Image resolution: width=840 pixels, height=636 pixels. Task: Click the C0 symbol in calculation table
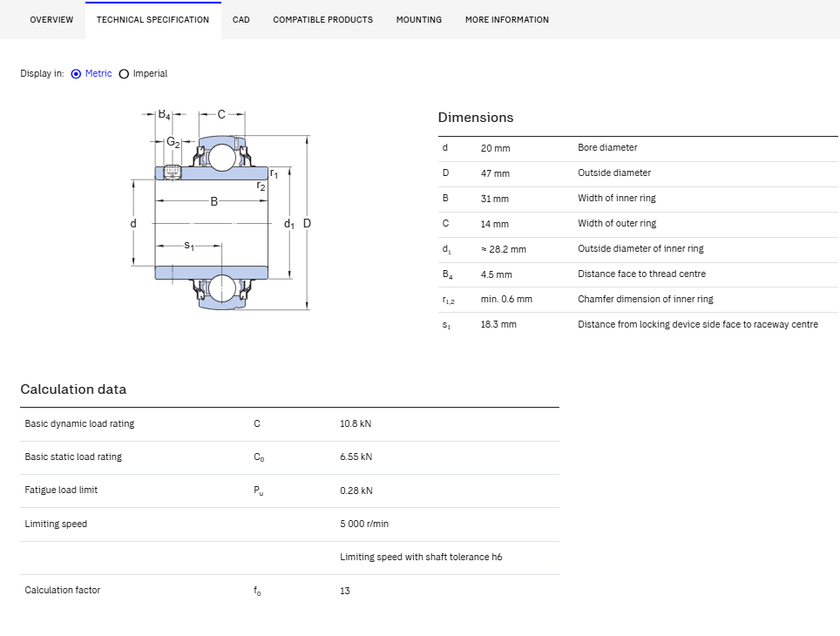coord(259,457)
